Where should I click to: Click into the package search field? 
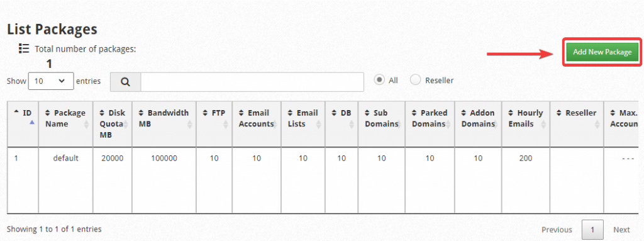click(252, 82)
